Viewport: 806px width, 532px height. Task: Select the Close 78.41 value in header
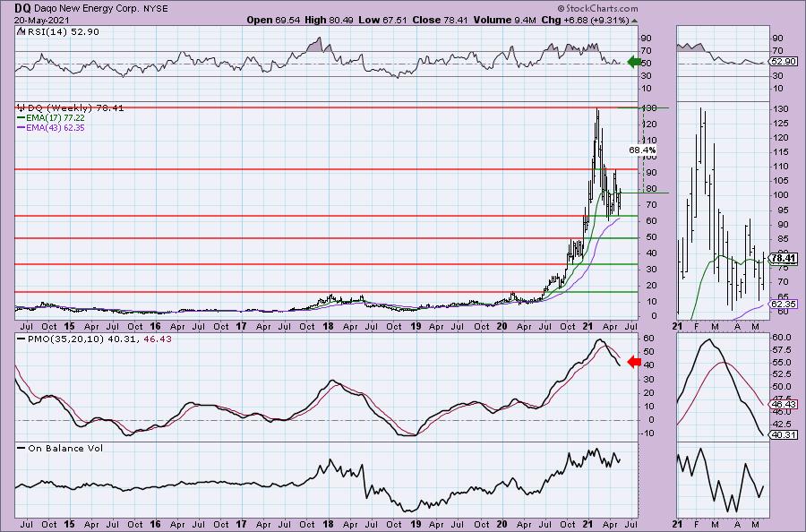(439, 20)
